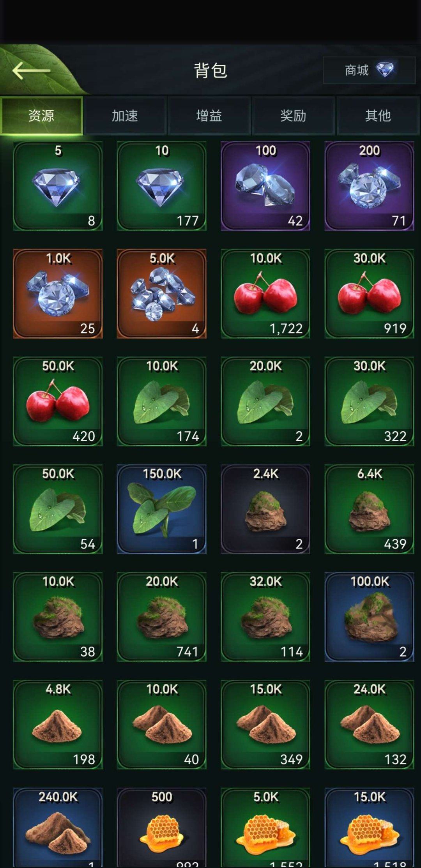The image size is (421, 868).
Task: Select the 4.8K sand pile item
Action: [x=58, y=725]
